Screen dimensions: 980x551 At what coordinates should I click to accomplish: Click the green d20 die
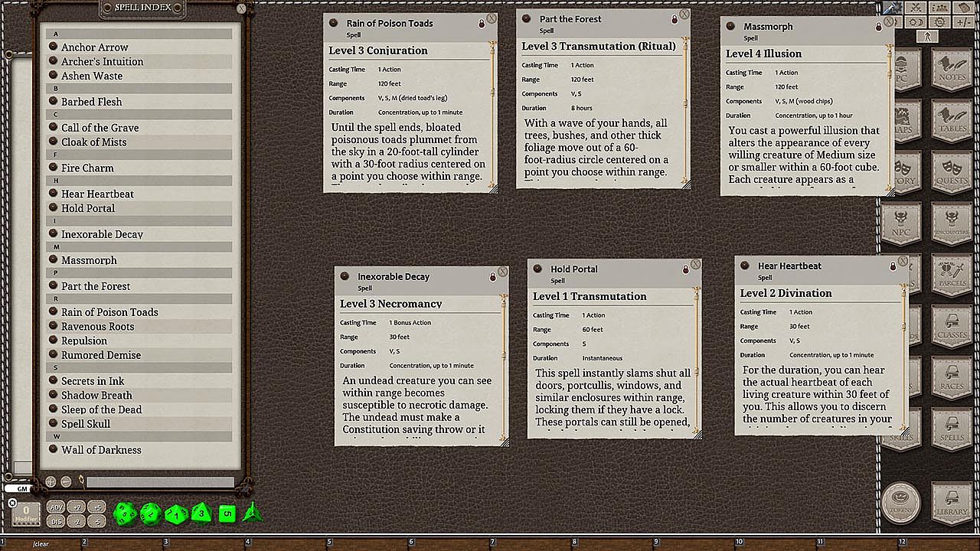click(125, 514)
